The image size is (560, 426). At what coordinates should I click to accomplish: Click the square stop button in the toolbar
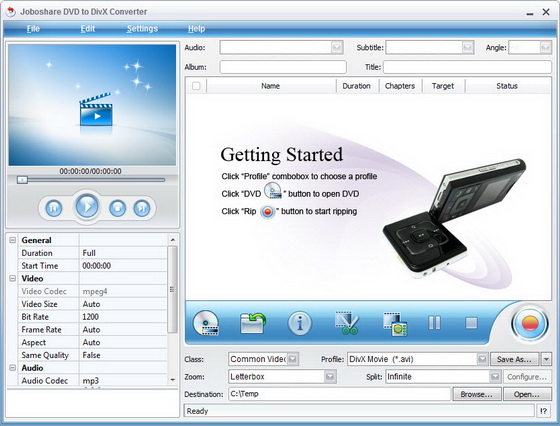[471, 323]
